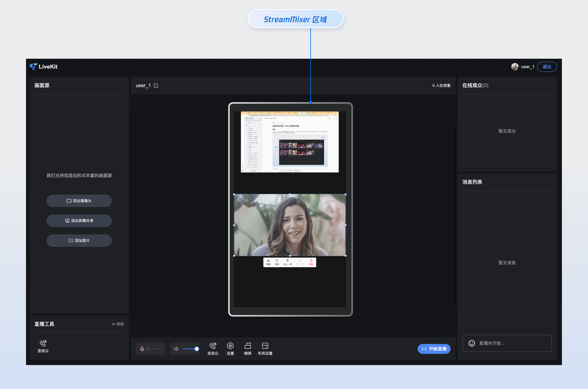Collapse 直播工具 panel with 收起
This screenshot has width=588, height=389.
pyautogui.click(x=118, y=324)
